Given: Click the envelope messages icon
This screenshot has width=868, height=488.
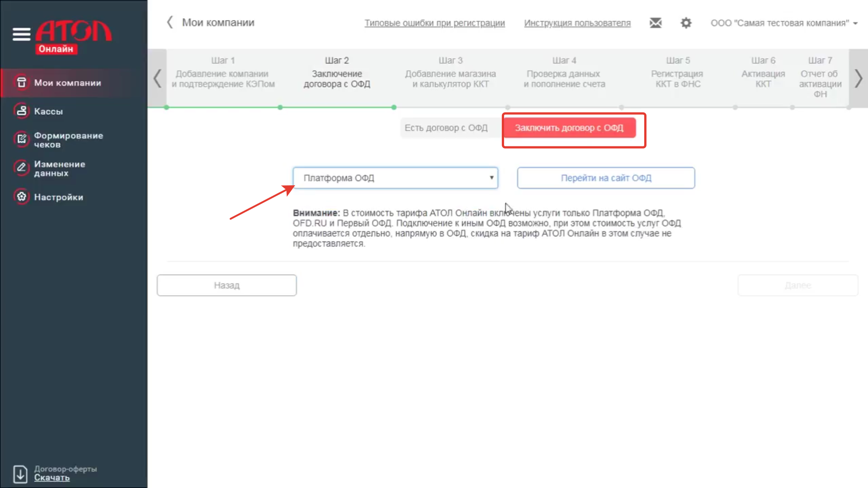Looking at the screenshot, I should tap(656, 23).
